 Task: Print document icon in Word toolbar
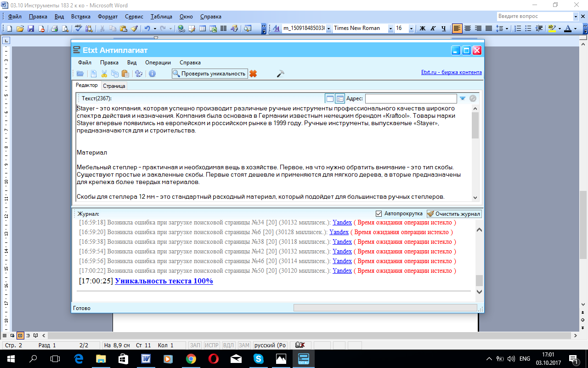point(54,29)
